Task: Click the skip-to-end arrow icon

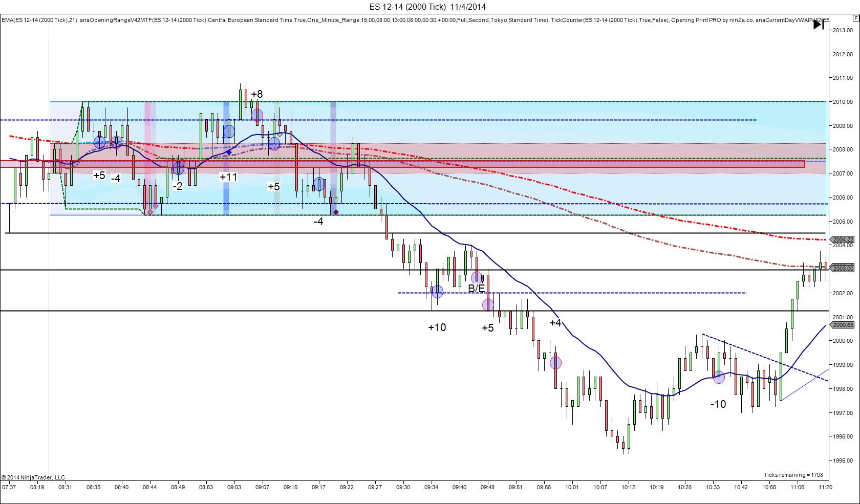Action: (819, 24)
